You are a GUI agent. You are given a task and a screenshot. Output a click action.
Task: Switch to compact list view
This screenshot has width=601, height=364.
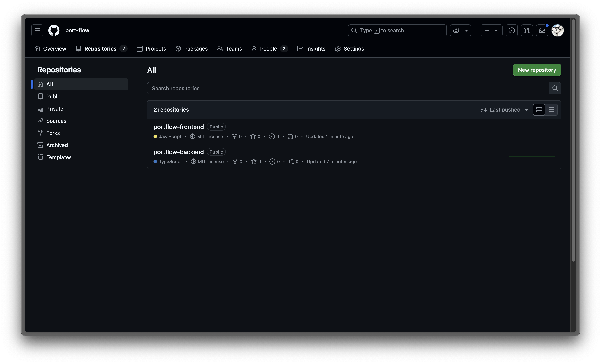point(551,110)
